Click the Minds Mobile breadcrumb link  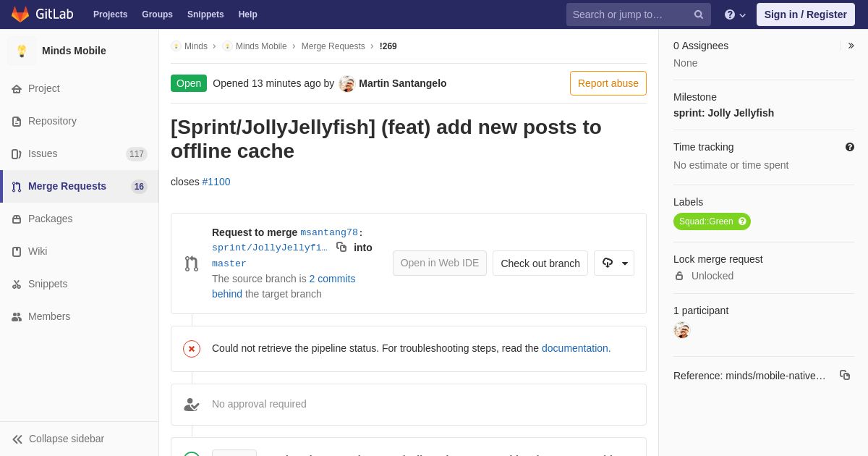(261, 46)
